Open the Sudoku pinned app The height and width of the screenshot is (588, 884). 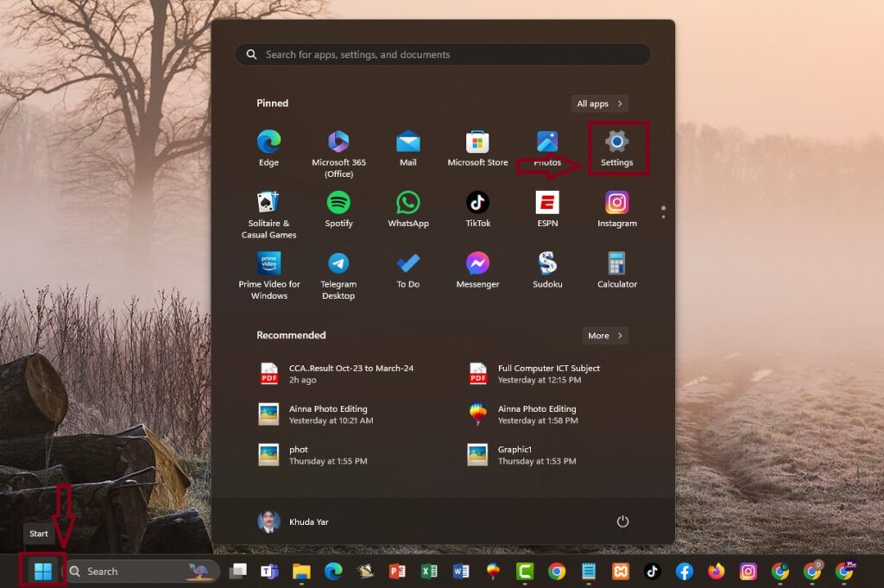(547, 270)
